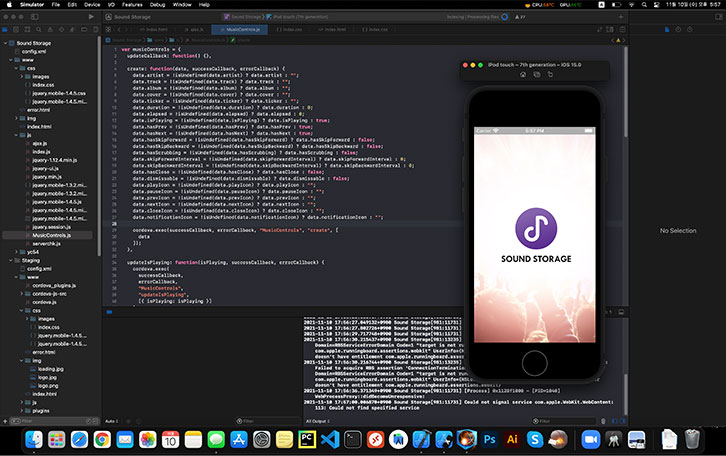Select the project navigator icon

coord(5,30)
